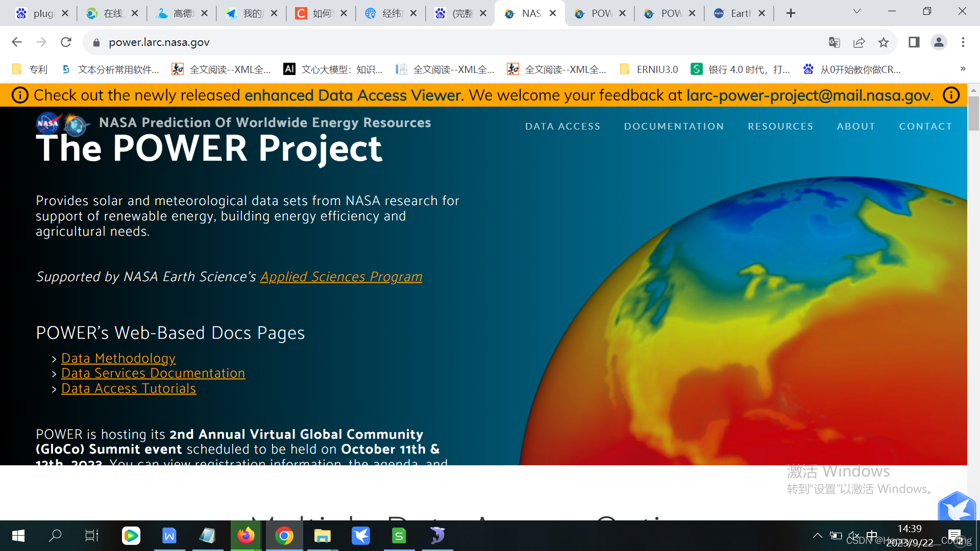Open the browser side panel
The height and width of the screenshot is (551, 980).
(914, 42)
